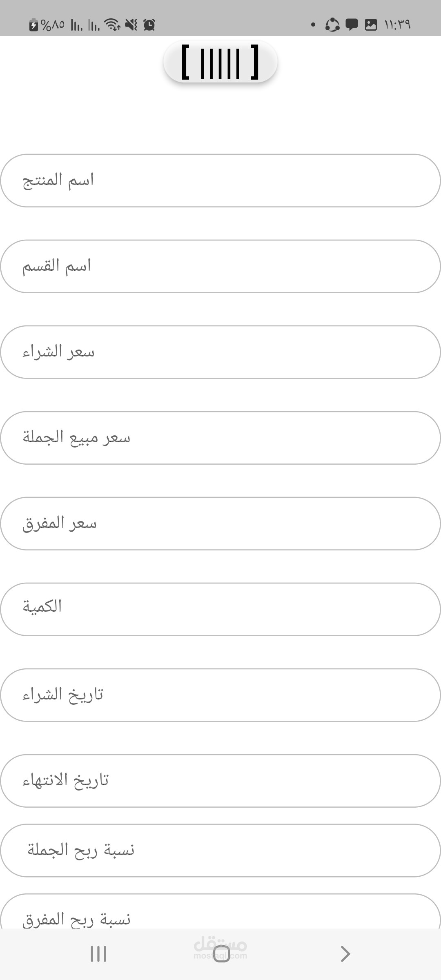The height and width of the screenshot is (980, 441).
Task: Focus the سعر المفرق field
Action: tap(220, 523)
